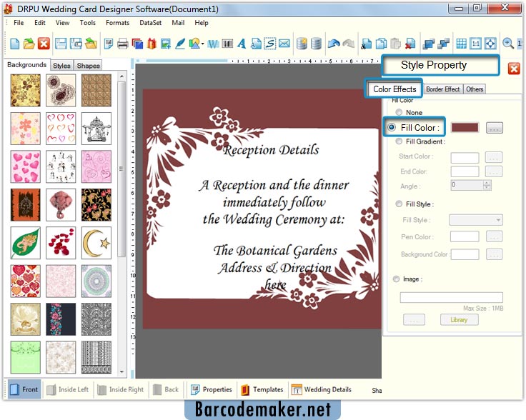Click the send to back icon
The width and height of the screenshot is (526, 420).
[x=444, y=44]
